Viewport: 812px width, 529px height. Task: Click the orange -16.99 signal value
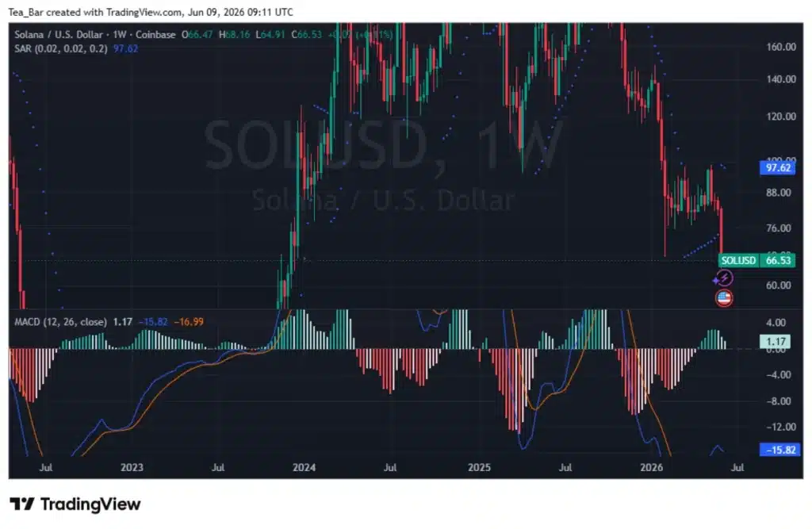189,322
